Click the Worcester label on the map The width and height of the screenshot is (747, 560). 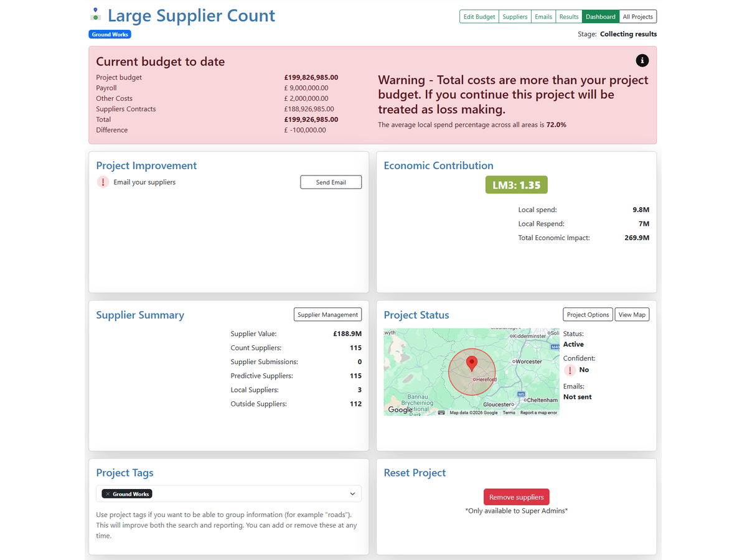click(529, 362)
